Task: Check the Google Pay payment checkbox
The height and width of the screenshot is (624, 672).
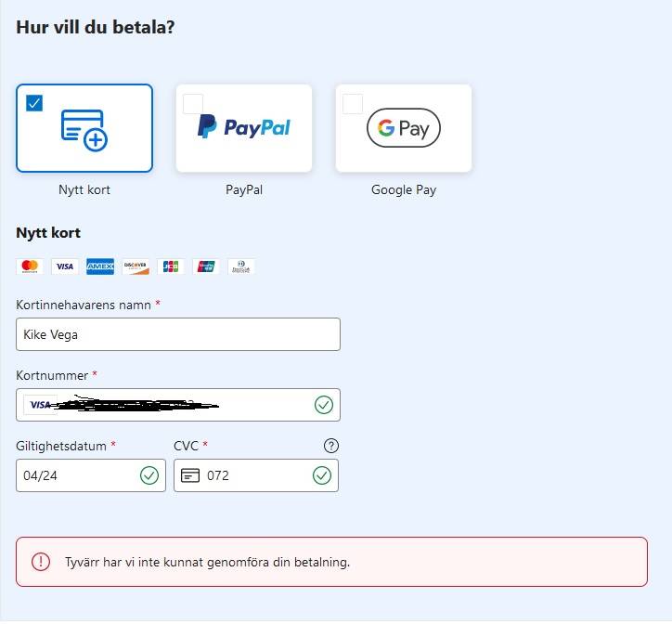Action: pos(353,104)
